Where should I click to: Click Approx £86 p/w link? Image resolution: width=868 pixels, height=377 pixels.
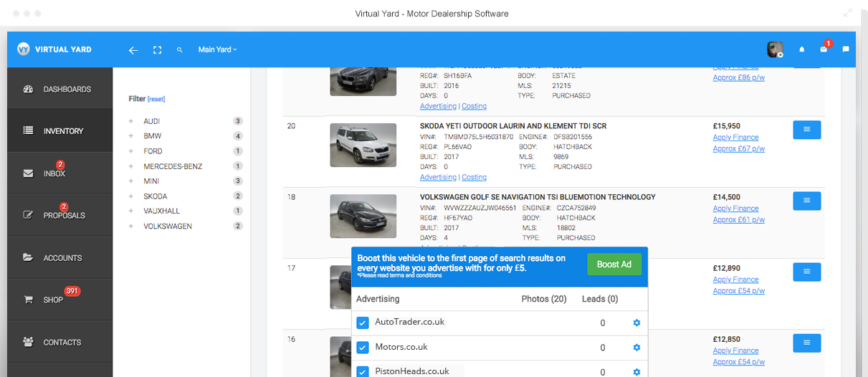(739, 77)
